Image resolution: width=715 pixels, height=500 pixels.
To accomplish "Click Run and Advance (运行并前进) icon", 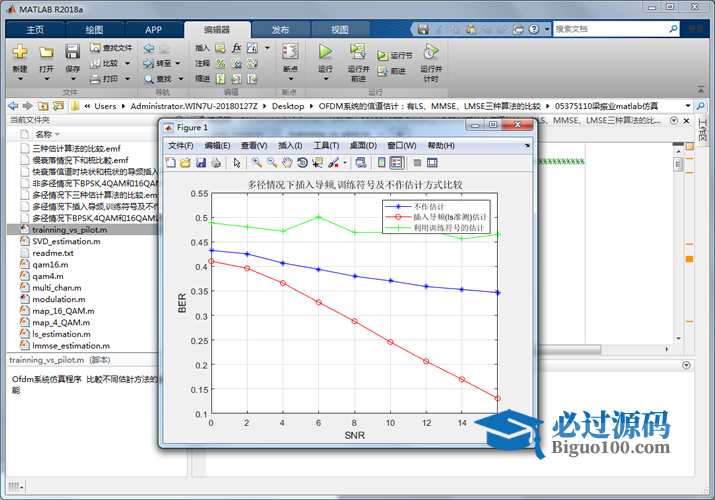I will click(358, 52).
